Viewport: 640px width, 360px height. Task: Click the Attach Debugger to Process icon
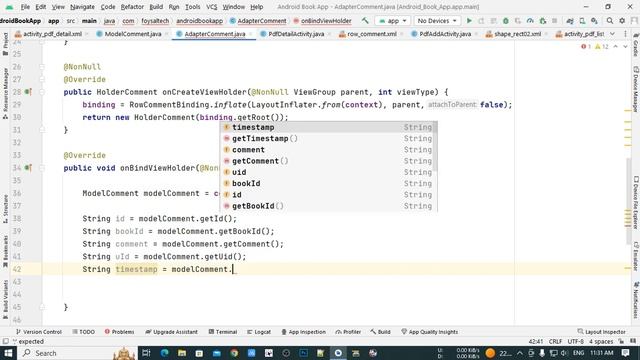click(542, 21)
